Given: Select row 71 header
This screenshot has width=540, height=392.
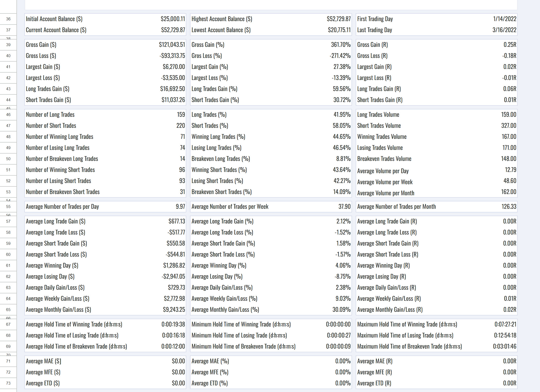Looking at the screenshot, I should point(8,361).
